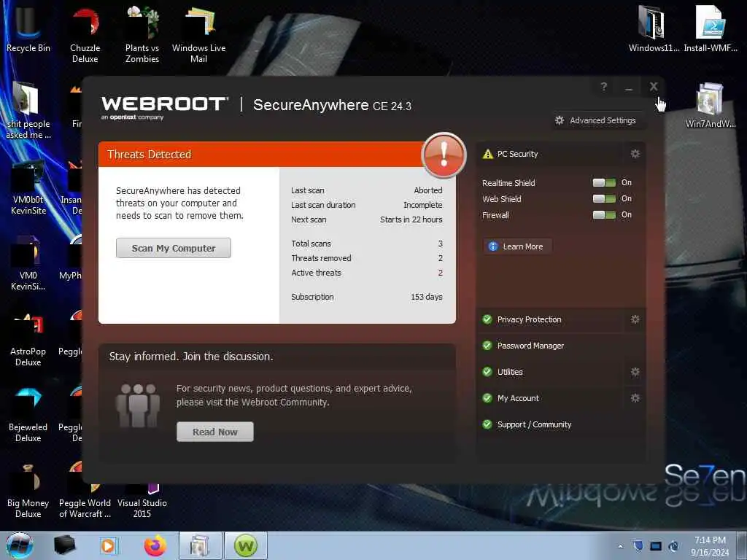Minimize the Webroot window

point(629,87)
